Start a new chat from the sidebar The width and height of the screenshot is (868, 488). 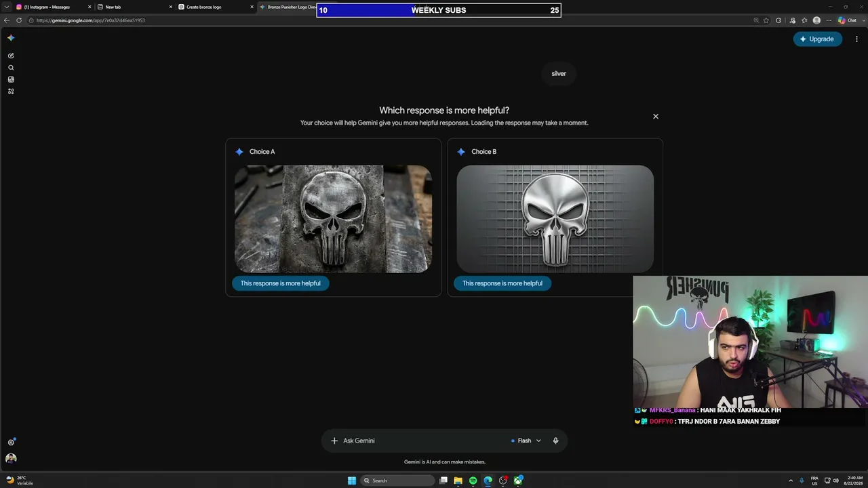point(11,56)
